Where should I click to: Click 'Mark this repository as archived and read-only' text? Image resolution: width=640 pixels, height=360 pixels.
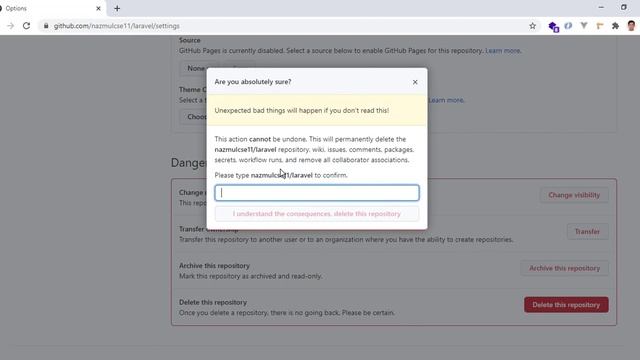coord(251,276)
